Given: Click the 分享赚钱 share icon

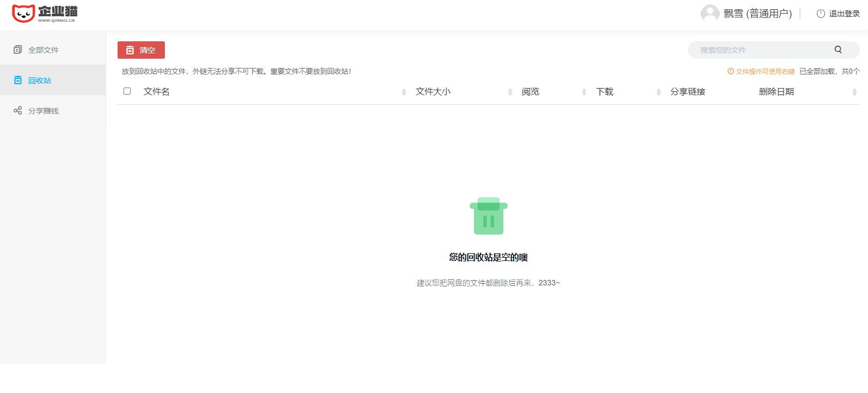Looking at the screenshot, I should click(17, 111).
